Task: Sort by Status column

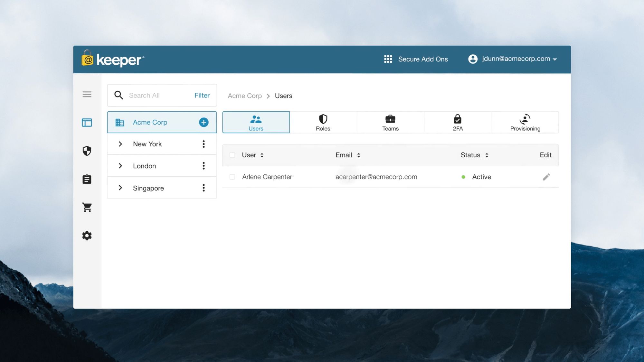Action: [x=475, y=155]
